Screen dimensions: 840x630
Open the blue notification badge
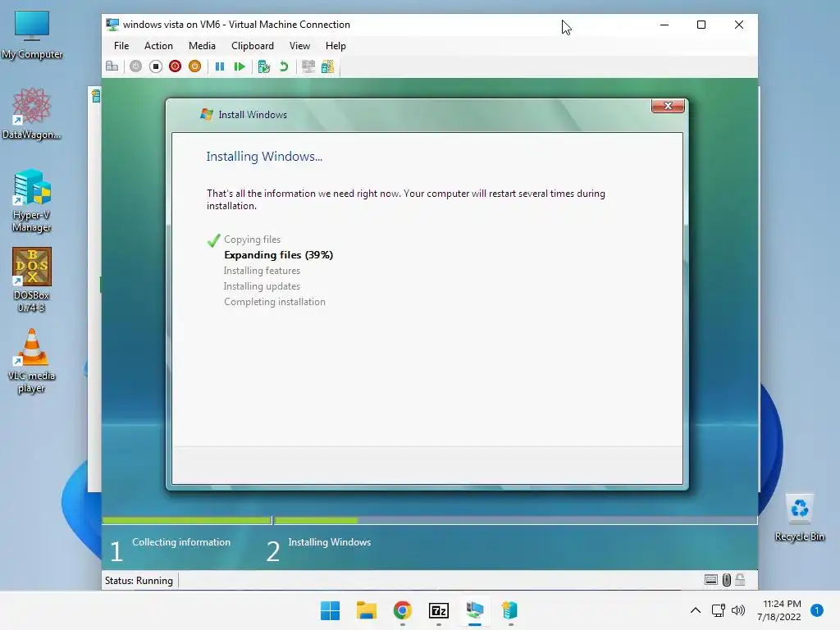click(x=817, y=610)
